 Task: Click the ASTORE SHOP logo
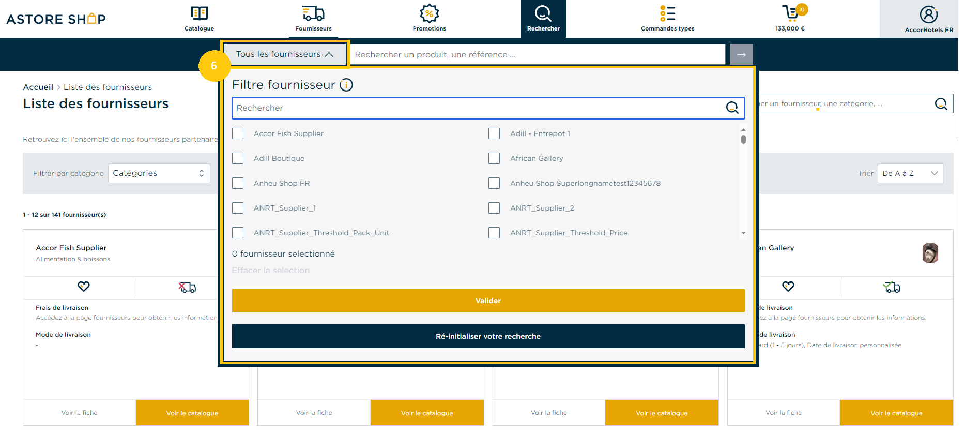56,19
